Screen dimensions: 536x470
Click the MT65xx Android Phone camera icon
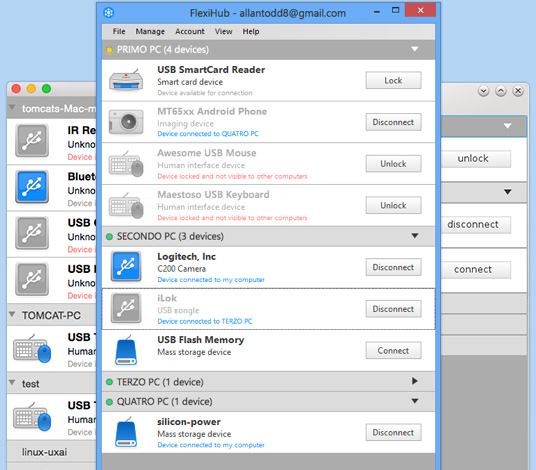[126, 122]
